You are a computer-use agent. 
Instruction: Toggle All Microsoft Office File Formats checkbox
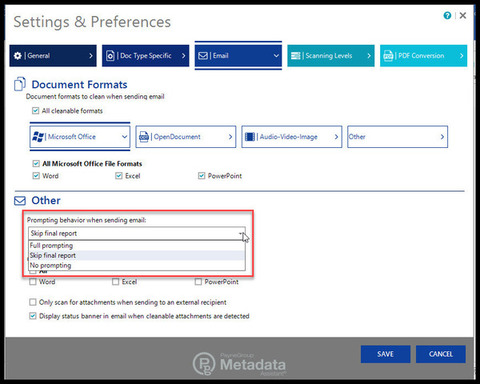[36, 164]
